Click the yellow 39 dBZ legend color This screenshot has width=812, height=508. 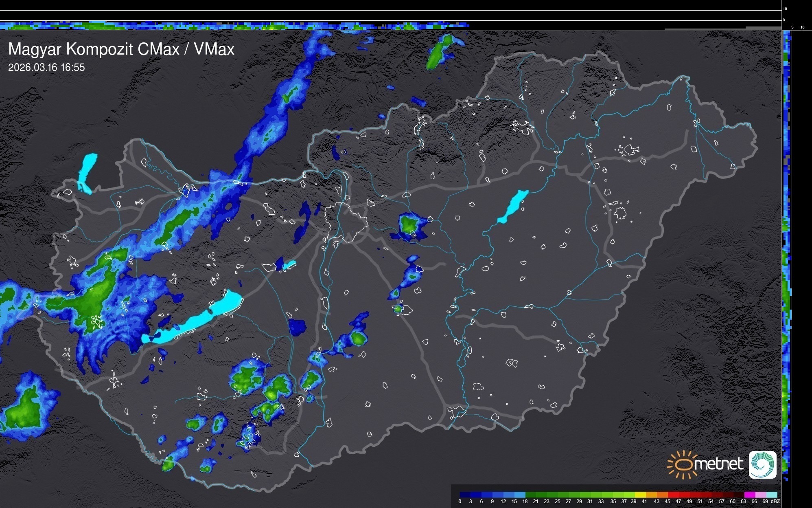click(x=640, y=495)
